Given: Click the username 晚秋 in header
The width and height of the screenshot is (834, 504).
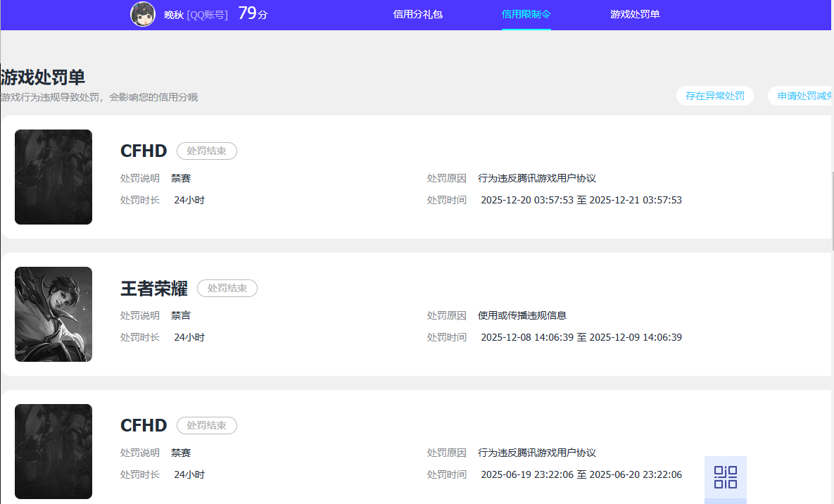Looking at the screenshot, I should [173, 15].
